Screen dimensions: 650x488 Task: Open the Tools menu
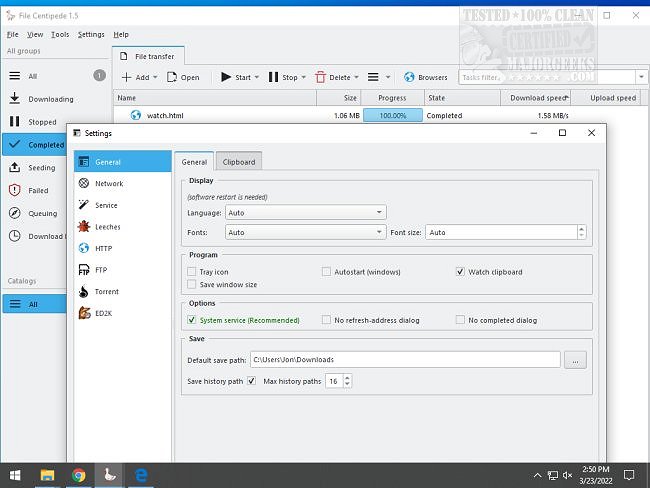[x=60, y=34]
